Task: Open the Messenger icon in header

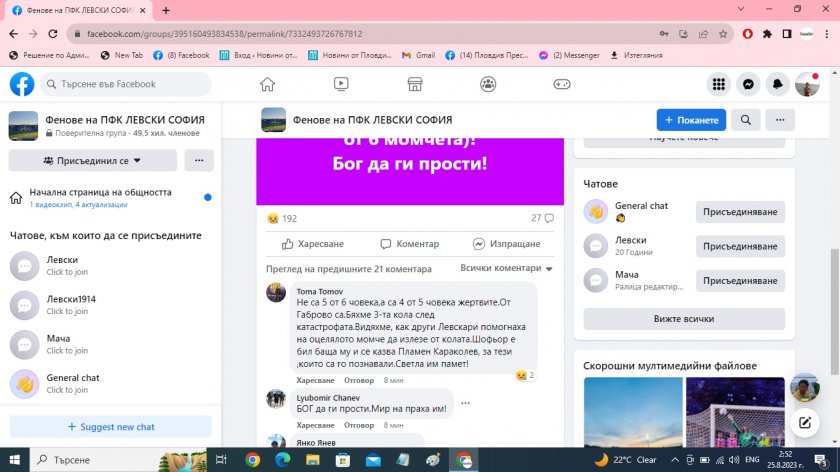Action: (x=747, y=85)
